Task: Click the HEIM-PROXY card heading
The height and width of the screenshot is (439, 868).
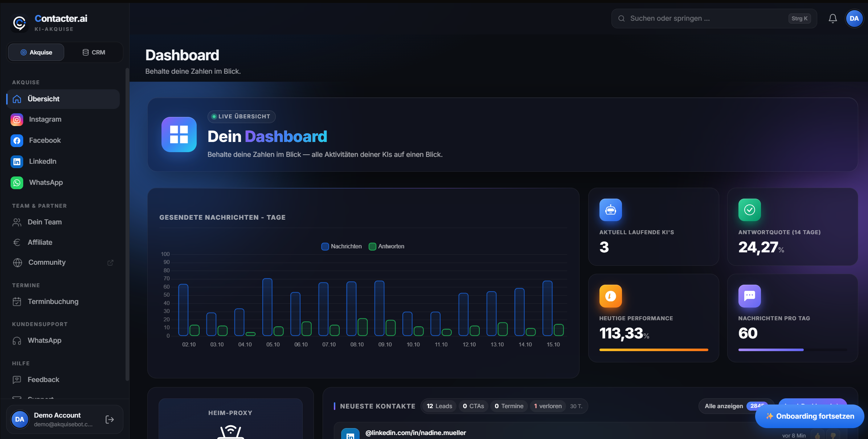Action: [230, 413]
